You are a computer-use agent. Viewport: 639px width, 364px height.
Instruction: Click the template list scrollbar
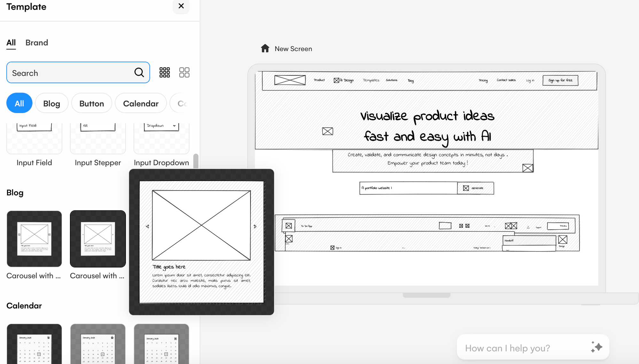[x=196, y=161]
